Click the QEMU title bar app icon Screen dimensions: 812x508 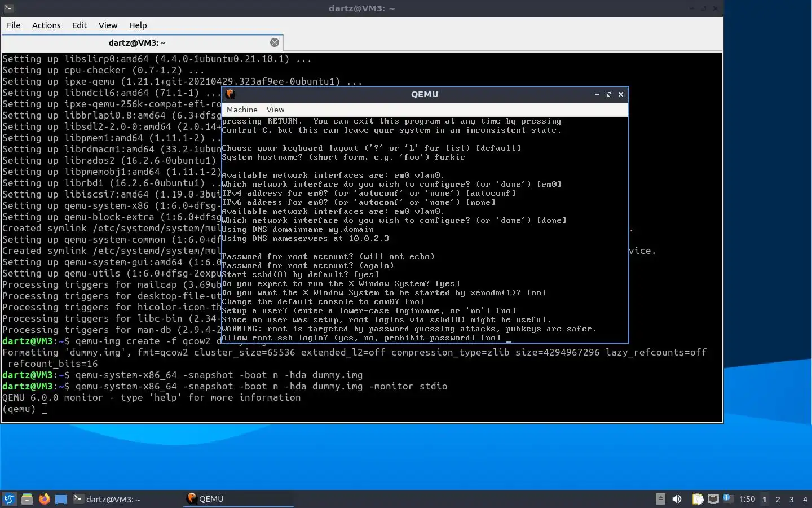(230, 94)
